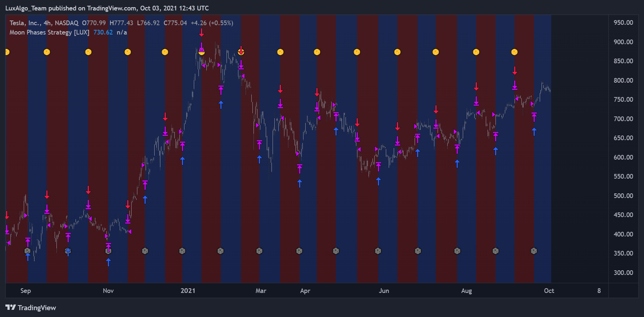
Task: Click the Sep label on the time axis
Action: tap(26, 291)
